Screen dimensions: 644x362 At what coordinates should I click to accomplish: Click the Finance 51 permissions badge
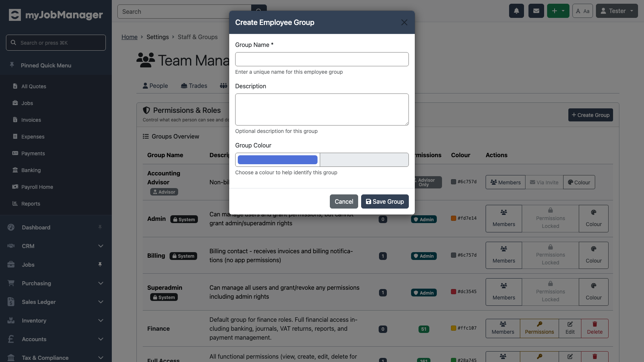coord(424,329)
